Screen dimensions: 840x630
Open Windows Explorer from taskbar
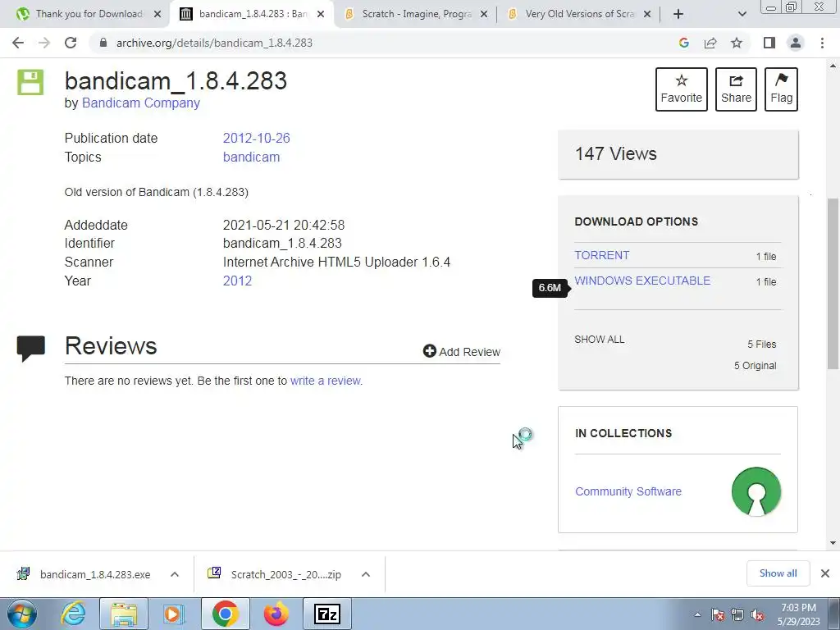(124, 614)
